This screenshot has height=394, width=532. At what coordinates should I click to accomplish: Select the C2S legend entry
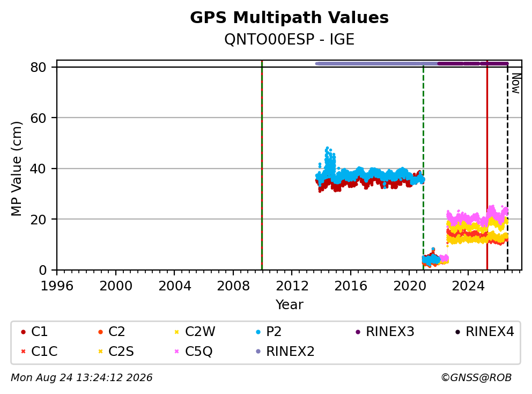[x=116, y=352]
